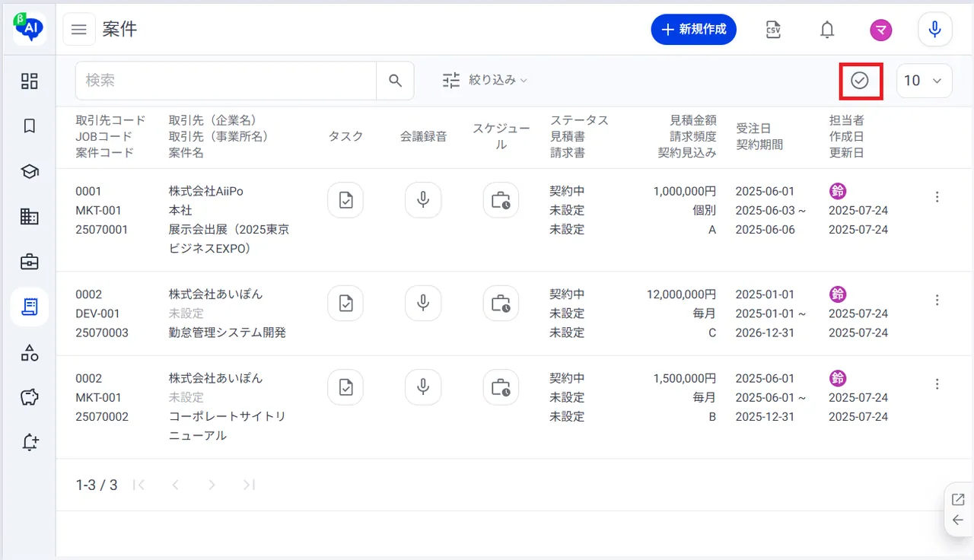Click the open-in-new-window side icon
This screenshot has height=560, width=974.
click(x=958, y=500)
